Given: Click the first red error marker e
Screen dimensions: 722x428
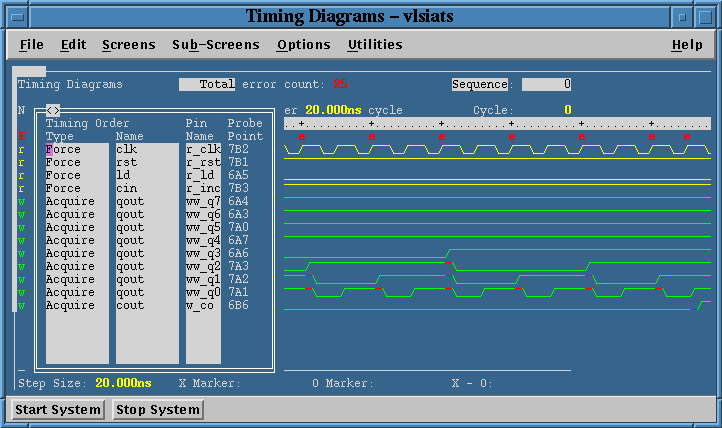Looking at the screenshot, I should point(302,137).
